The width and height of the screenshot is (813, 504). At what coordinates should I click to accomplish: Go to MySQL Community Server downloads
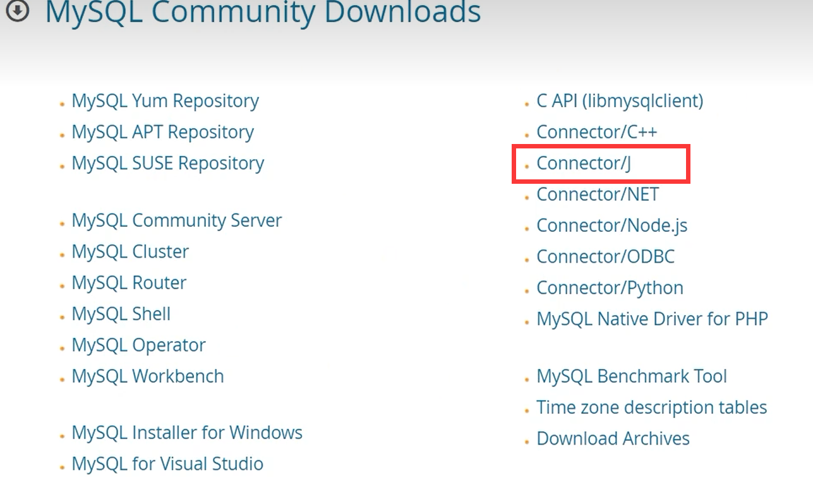(177, 220)
